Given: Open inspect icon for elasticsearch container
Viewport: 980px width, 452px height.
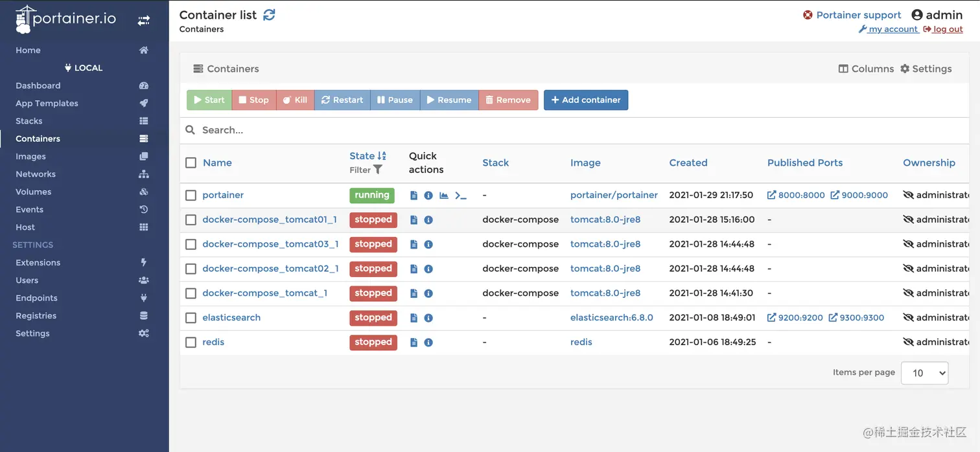Looking at the screenshot, I should click(x=428, y=318).
